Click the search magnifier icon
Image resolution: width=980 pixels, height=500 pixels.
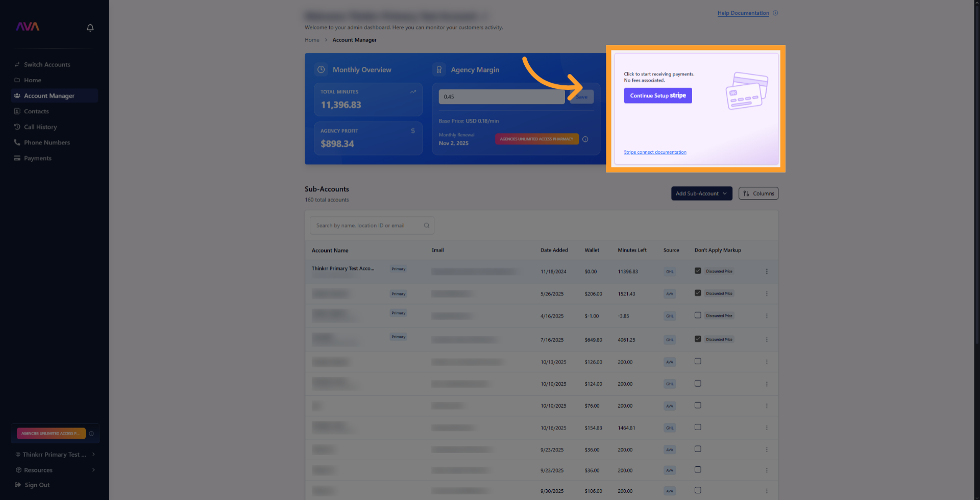[427, 226]
